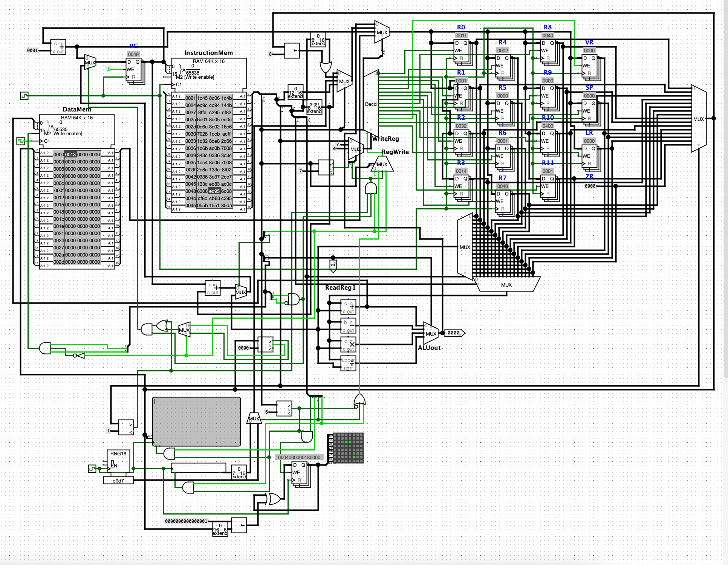Toggle the clock pin left of InstructionMem

click(24, 96)
